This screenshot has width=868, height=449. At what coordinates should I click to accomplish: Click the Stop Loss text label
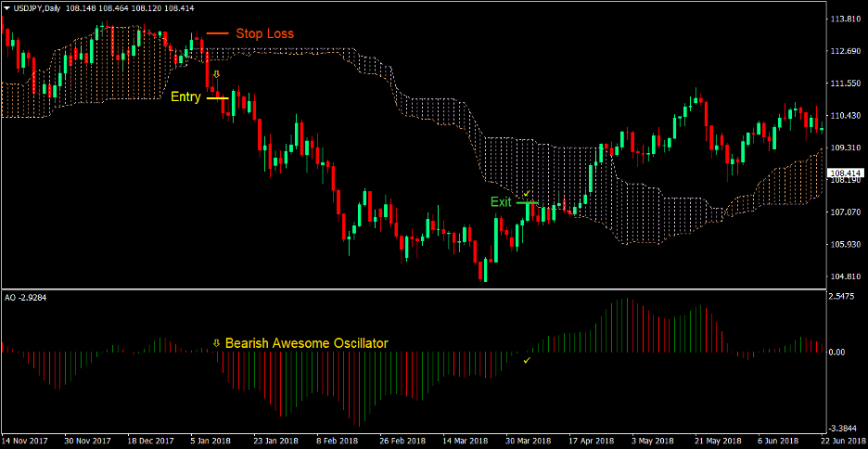[264, 33]
